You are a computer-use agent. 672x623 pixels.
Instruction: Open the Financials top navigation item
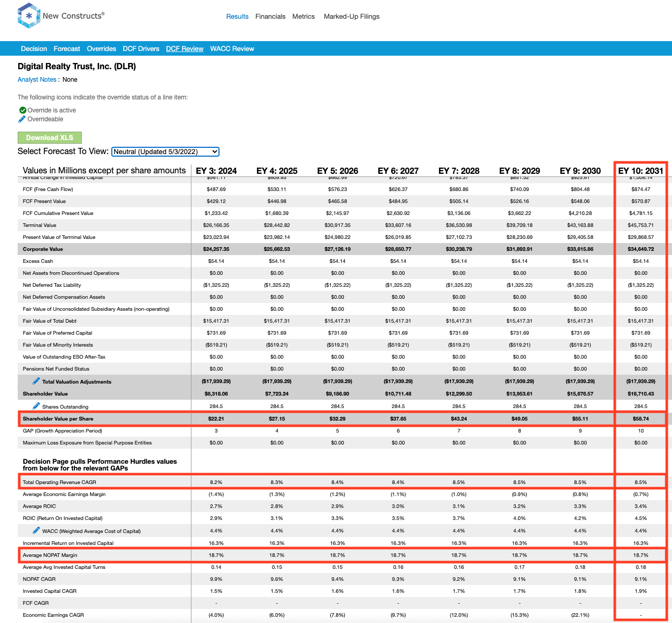point(270,17)
